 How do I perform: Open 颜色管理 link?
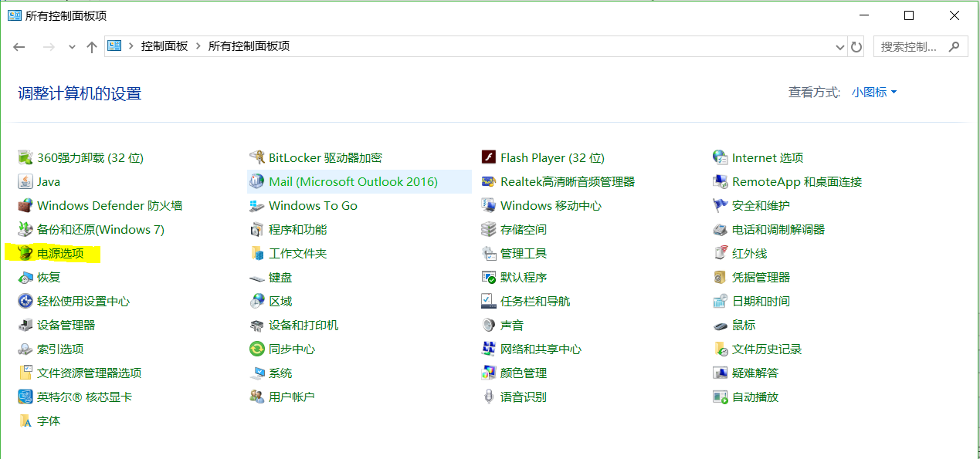(x=524, y=373)
